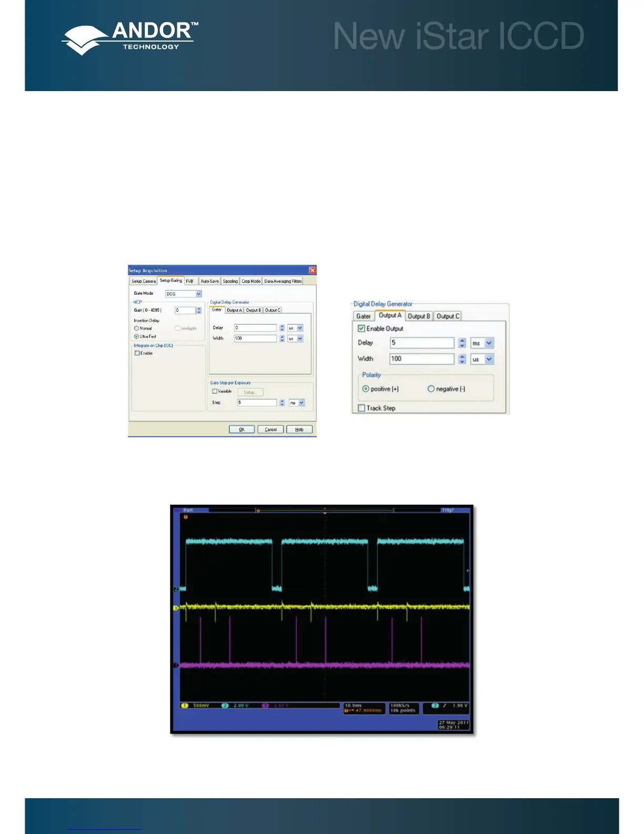Select Normal insertion delay radio
This screenshot has width=644, height=834.
tap(136, 329)
